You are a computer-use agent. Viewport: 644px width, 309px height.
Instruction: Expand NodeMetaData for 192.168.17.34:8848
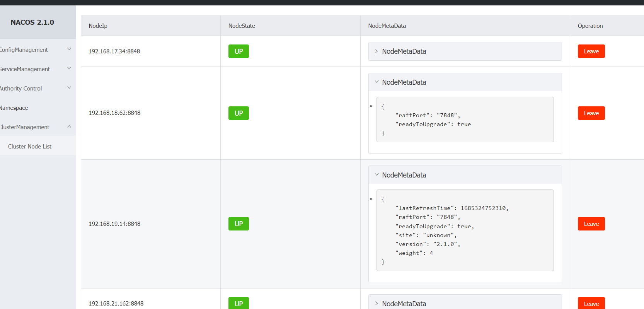(465, 51)
